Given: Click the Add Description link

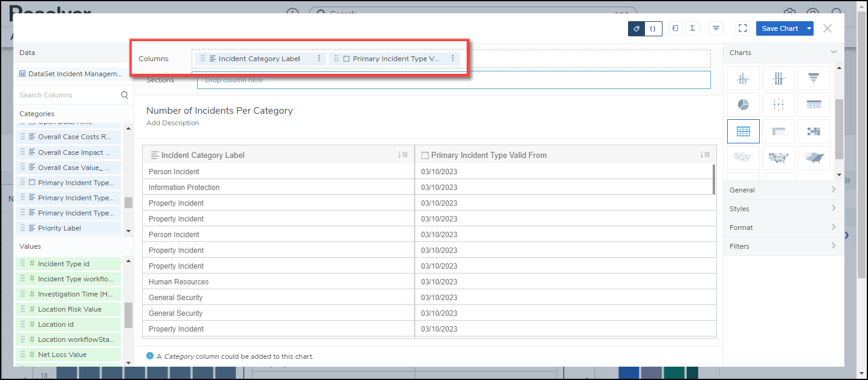Looking at the screenshot, I should tap(172, 123).
